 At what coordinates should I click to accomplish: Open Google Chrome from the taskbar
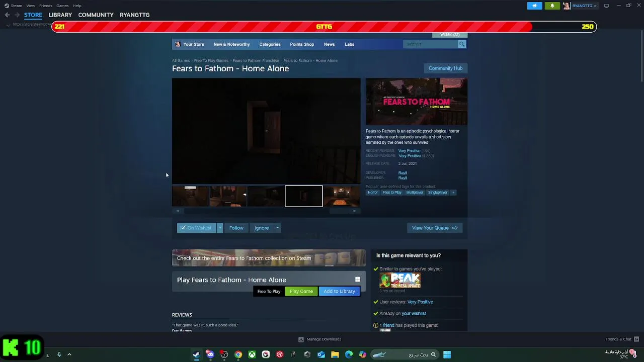point(238,354)
